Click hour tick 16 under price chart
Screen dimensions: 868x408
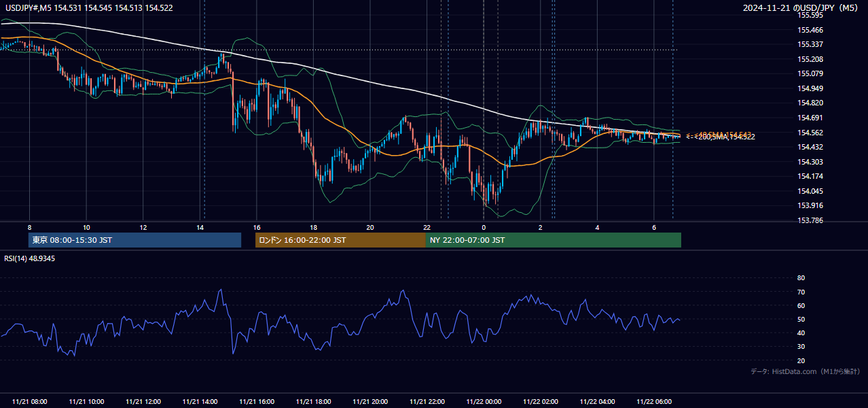coord(257,227)
